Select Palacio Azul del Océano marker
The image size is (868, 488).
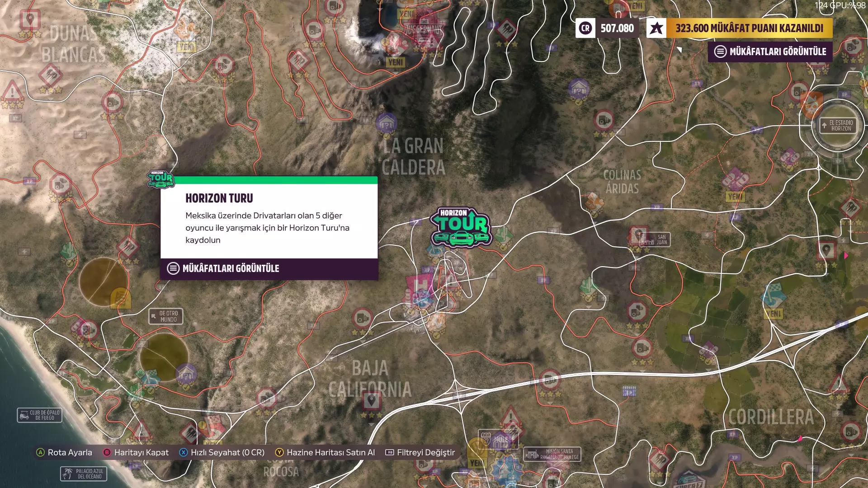(x=84, y=474)
